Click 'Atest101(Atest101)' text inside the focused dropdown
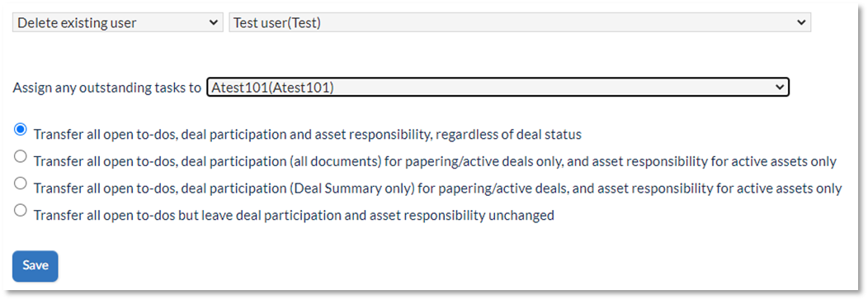This screenshot has width=868, height=300. [x=272, y=88]
